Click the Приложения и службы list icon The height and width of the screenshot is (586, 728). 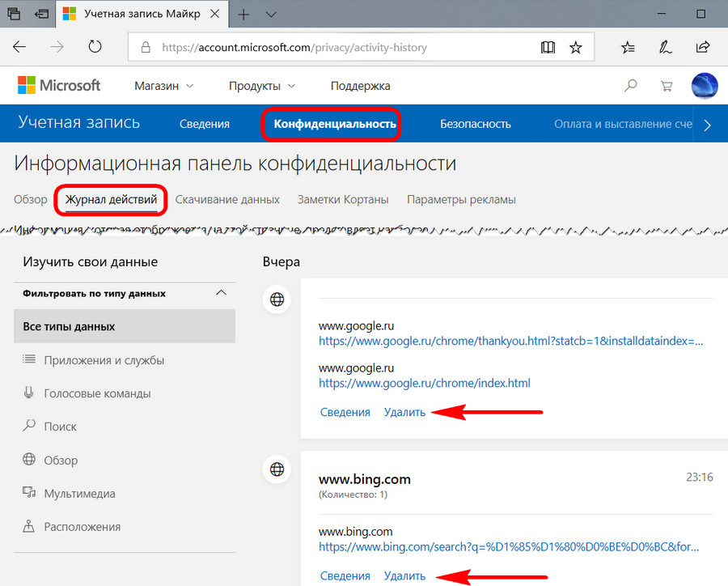click(x=29, y=359)
